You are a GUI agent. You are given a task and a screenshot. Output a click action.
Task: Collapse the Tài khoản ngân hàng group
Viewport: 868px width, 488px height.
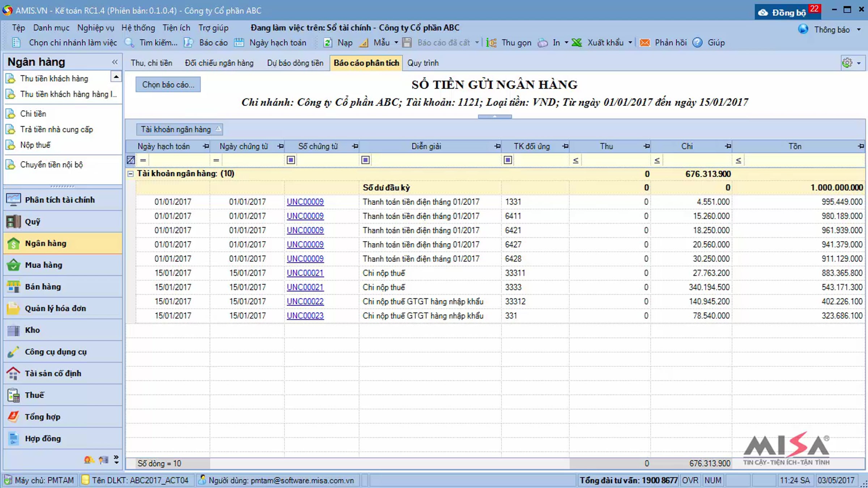pos(131,174)
